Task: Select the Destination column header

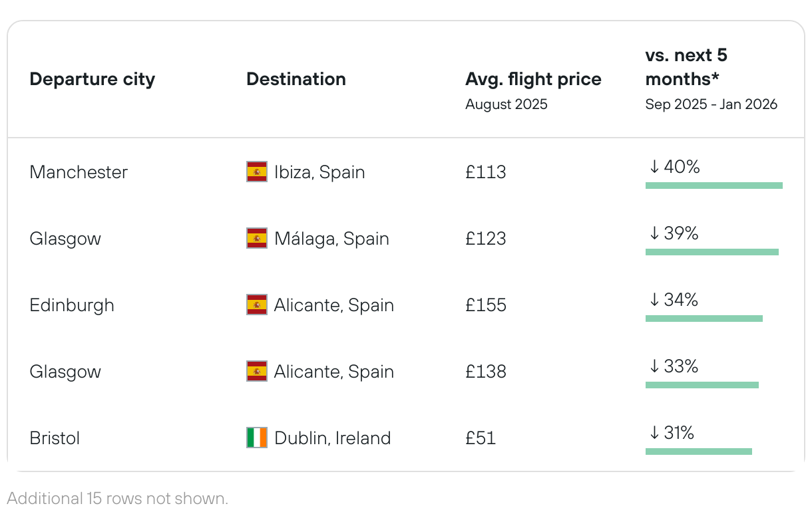Action: point(296,80)
